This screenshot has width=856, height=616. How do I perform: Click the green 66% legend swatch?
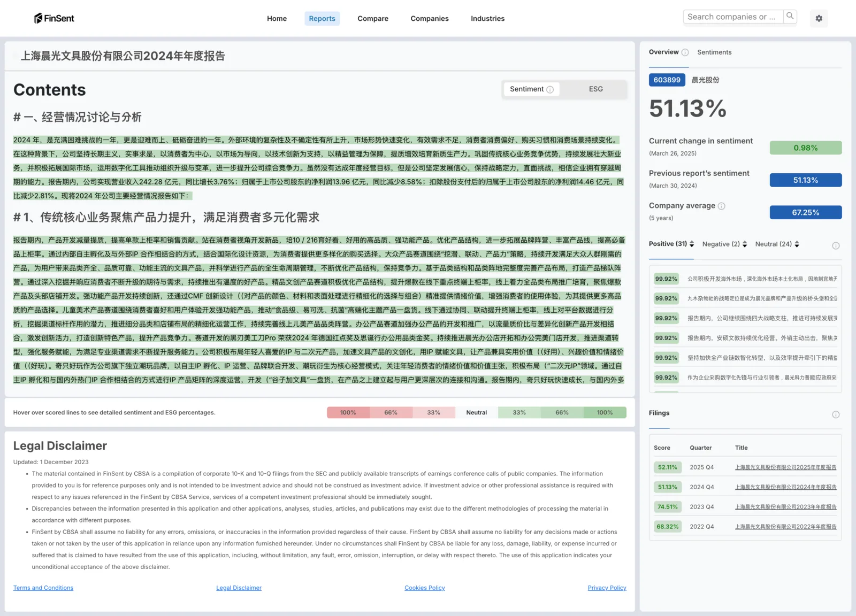tap(562, 412)
